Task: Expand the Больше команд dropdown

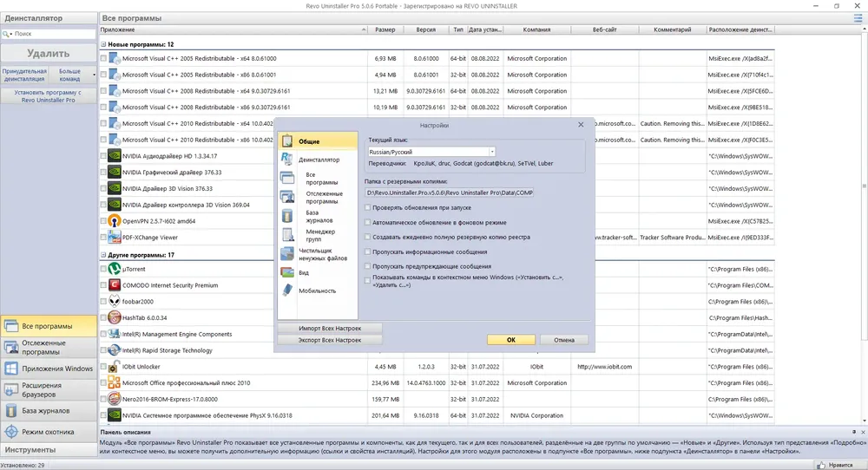Action: pos(94,75)
